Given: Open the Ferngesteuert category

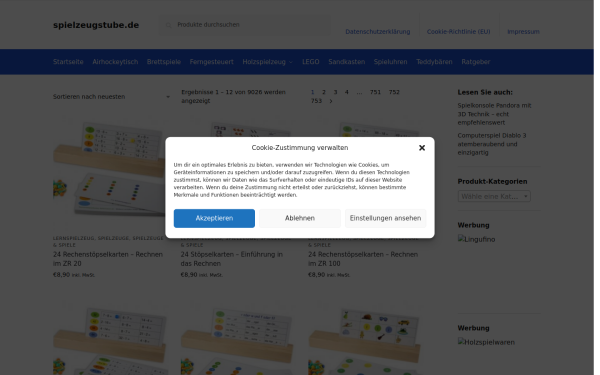Looking at the screenshot, I should click(x=212, y=62).
